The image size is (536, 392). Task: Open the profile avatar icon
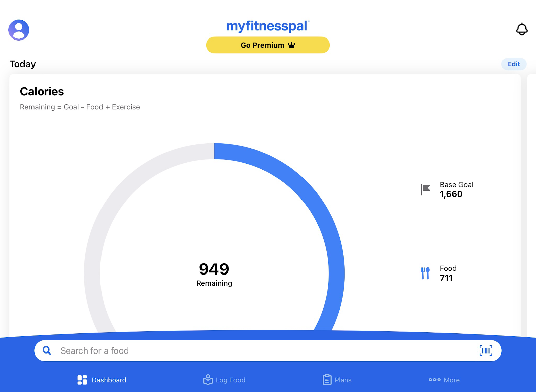tap(18, 30)
